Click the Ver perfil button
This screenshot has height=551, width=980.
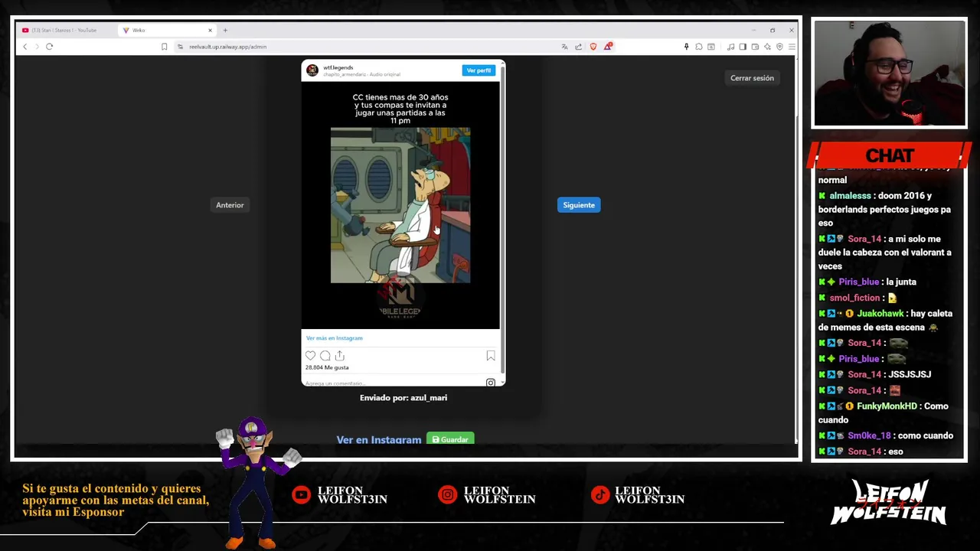pos(479,70)
